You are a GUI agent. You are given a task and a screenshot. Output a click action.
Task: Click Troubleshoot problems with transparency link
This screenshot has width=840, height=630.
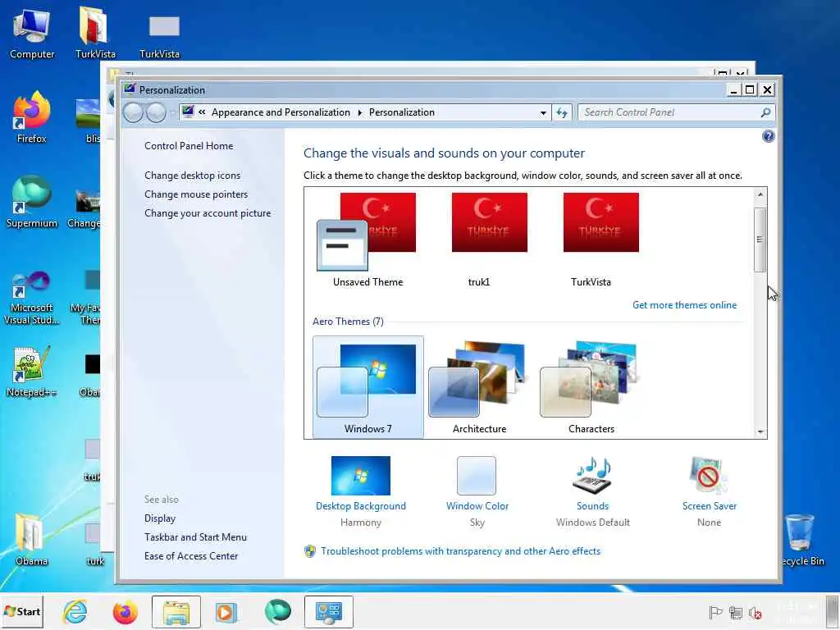pos(461,550)
